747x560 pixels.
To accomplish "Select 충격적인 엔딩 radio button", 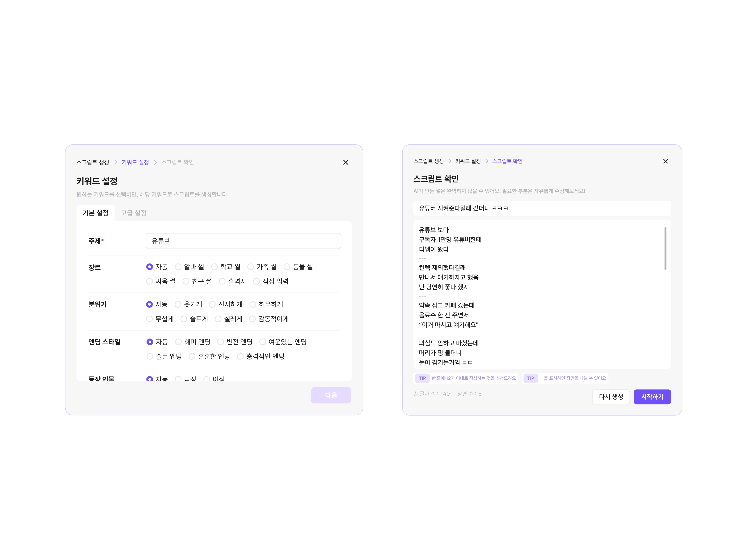I will pos(240,356).
